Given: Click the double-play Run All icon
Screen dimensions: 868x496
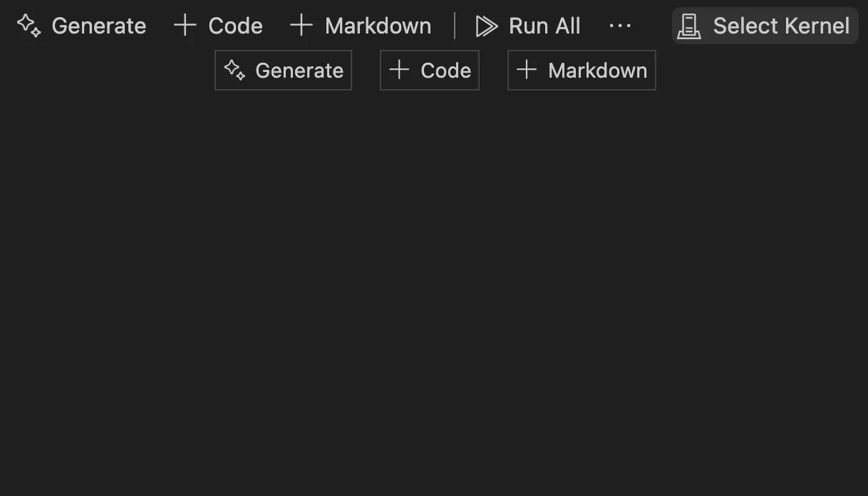Looking at the screenshot, I should tap(487, 26).
